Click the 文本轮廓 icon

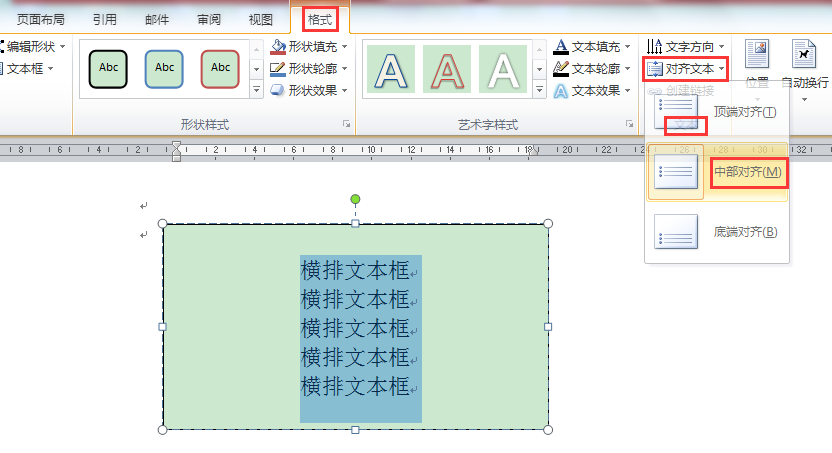561,68
